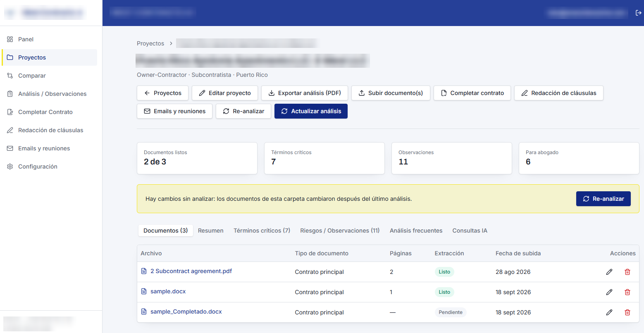Delete 2 Subcontract agreement.pdf using trash icon
644x333 pixels.
pos(627,272)
